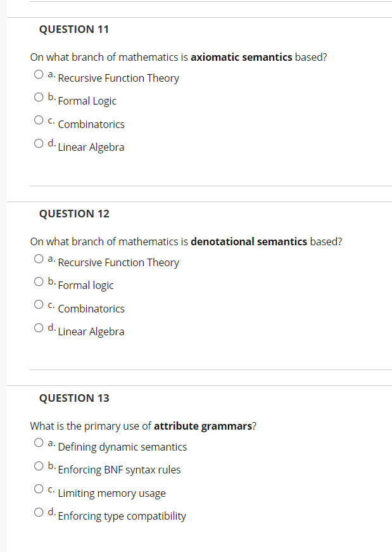Screen dimensions: 392x552
Task: Select Defining dynamic semantics radio button
Action: pyautogui.click(x=39, y=442)
